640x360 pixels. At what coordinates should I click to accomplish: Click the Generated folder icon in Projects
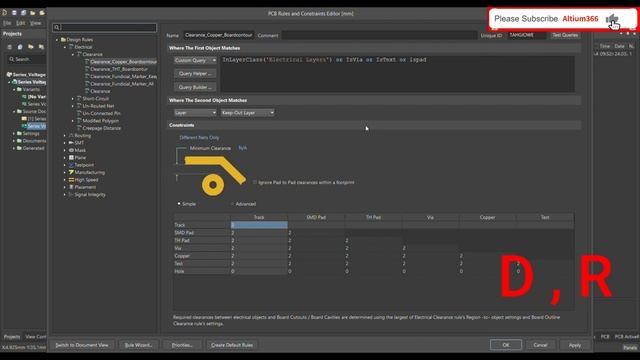coord(19,148)
